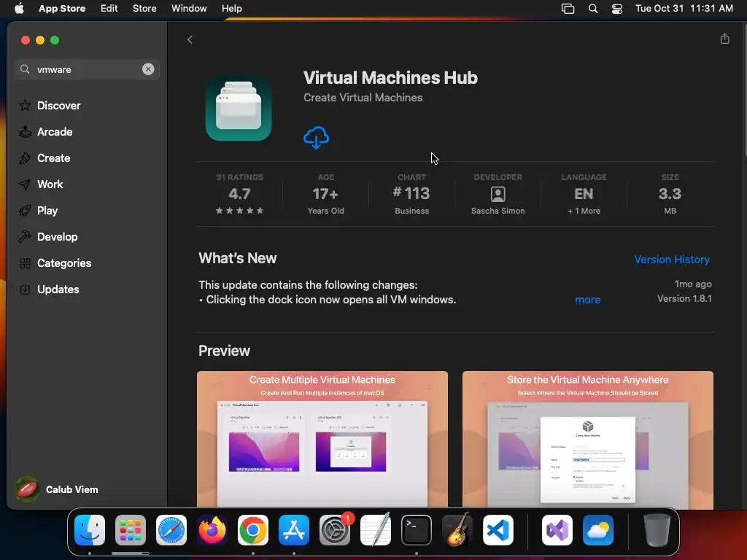Go back using the chevron arrow

point(190,39)
